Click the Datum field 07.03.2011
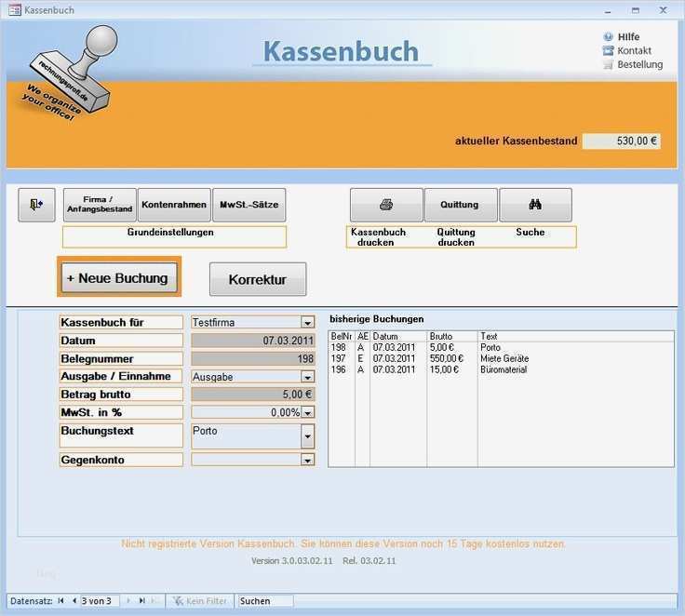The image size is (685, 616). tap(253, 341)
